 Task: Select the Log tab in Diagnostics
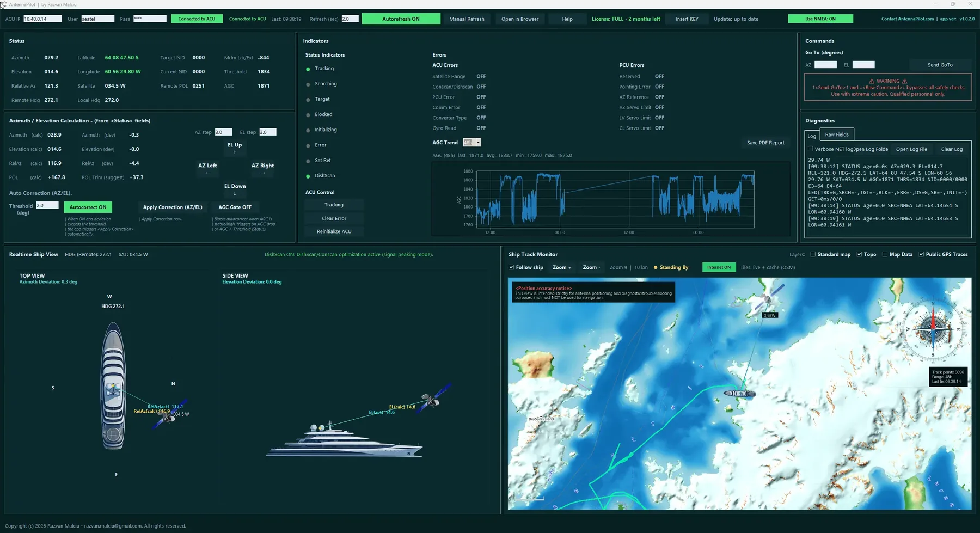click(812, 136)
